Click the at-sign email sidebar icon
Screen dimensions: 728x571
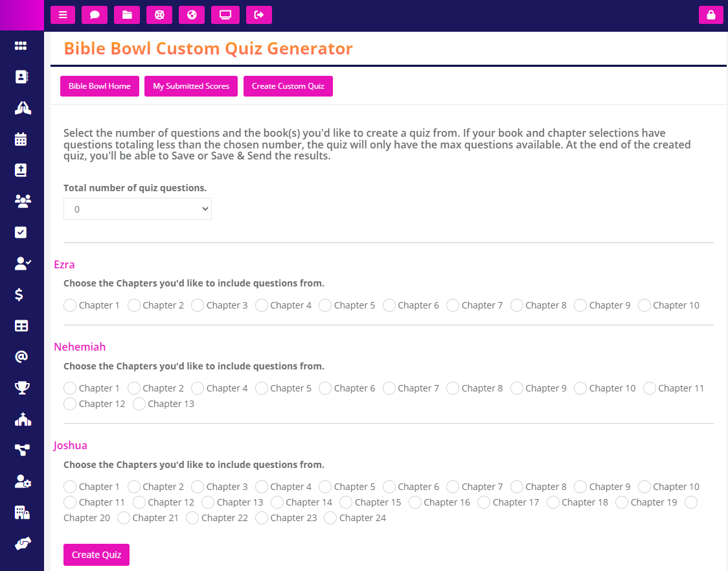click(x=21, y=356)
